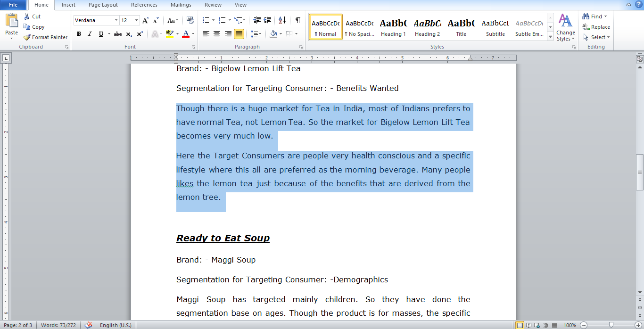Toggle Print Layout view
The height and width of the screenshot is (329, 644).
tap(520, 325)
